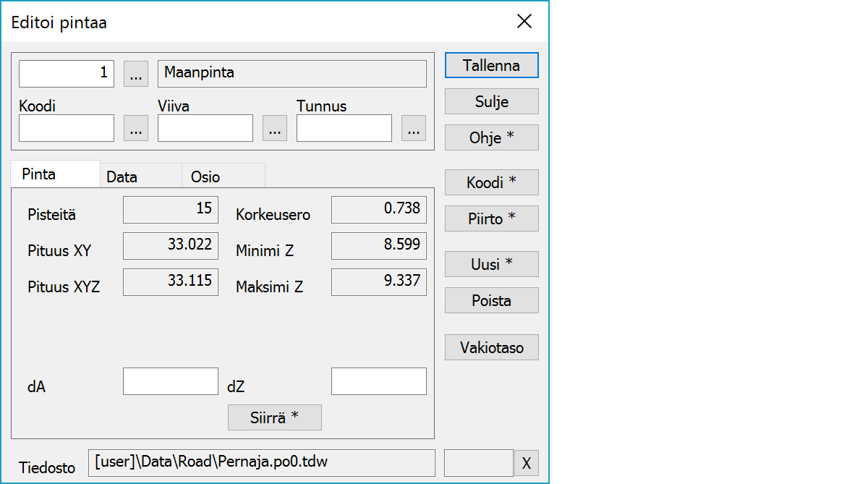Open the Koodi browse ellipsis button
Screen dimensions: 868x484
(x=136, y=129)
